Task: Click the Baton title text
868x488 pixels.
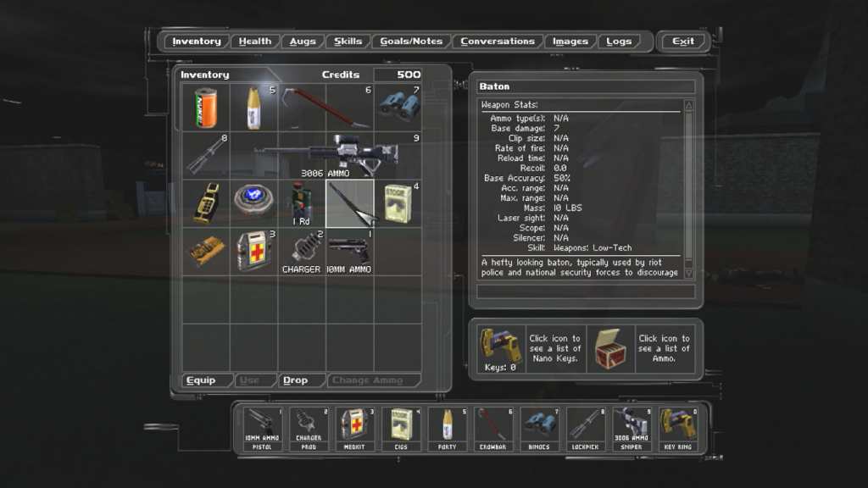Action: click(x=494, y=86)
